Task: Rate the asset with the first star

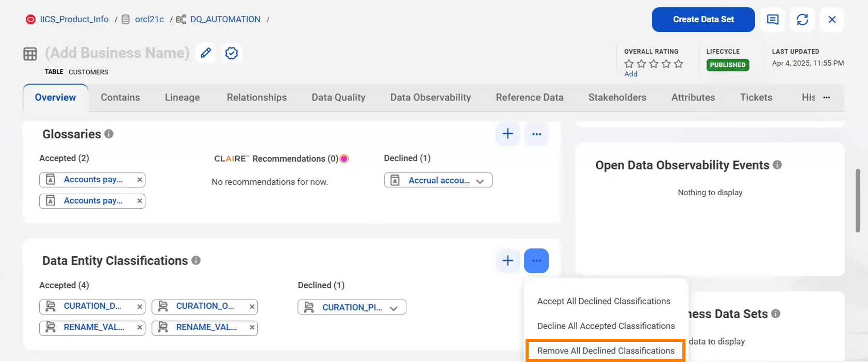Action: tap(629, 64)
